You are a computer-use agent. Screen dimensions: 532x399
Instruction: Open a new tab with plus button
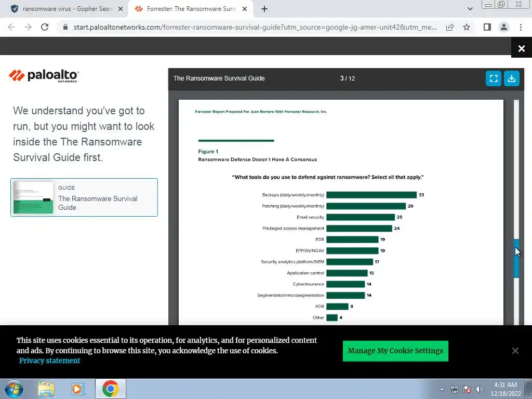264,9
